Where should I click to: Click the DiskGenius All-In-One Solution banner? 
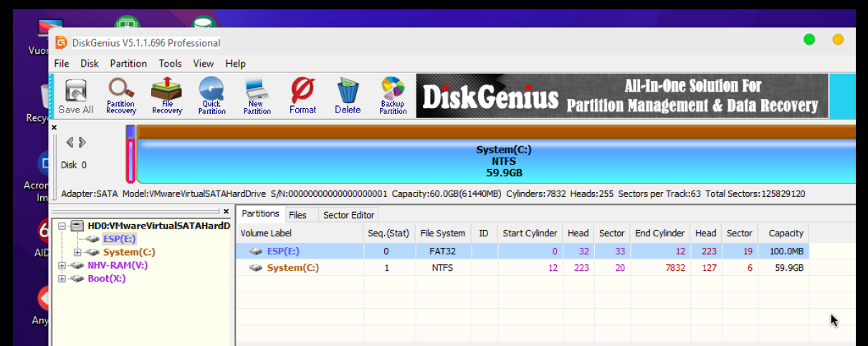pos(622,96)
